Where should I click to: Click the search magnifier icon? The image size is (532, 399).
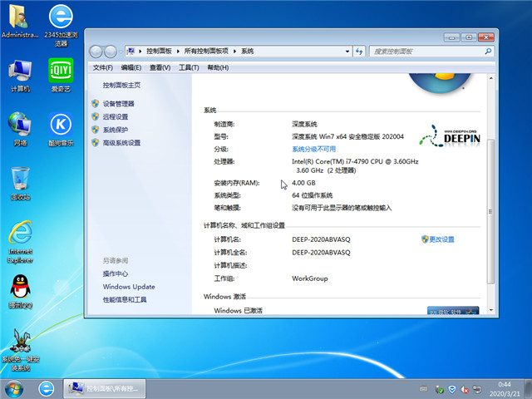coord(488,52)
